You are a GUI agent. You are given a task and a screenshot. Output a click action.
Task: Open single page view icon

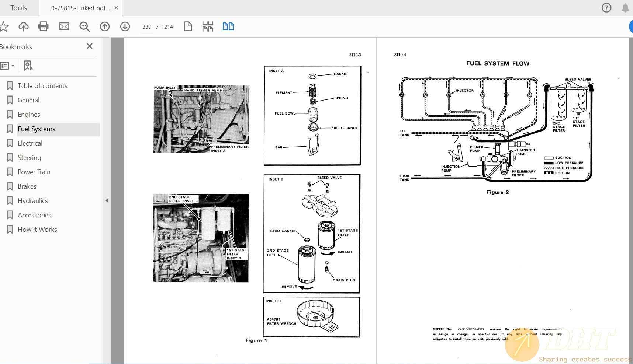(x=188, y=26)
